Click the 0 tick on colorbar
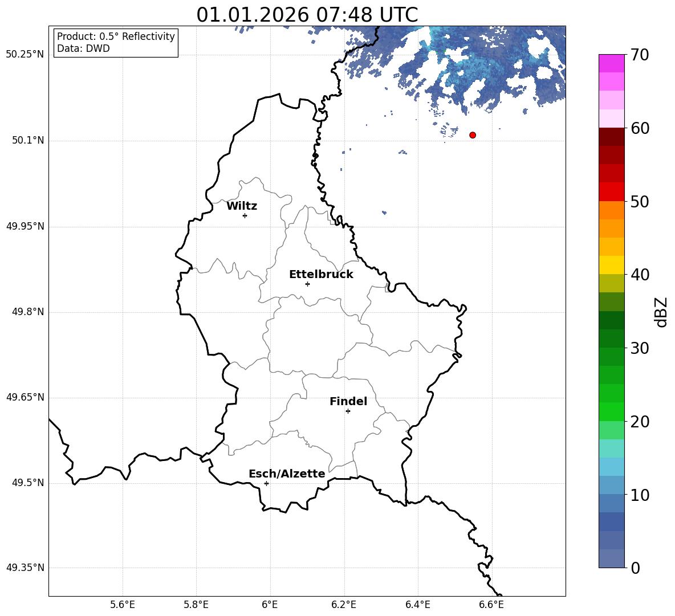Screen dimensions: 675x616 [636, 568]
